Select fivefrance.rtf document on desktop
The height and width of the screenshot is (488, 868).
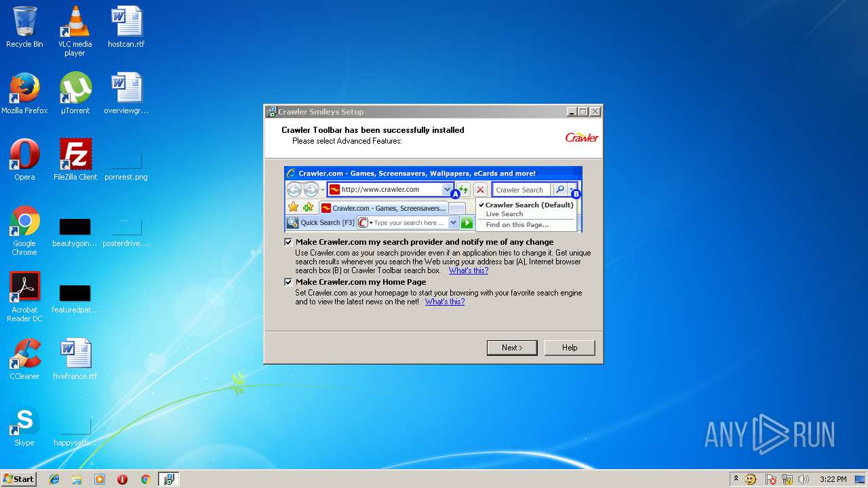click(x=75, y=359)
